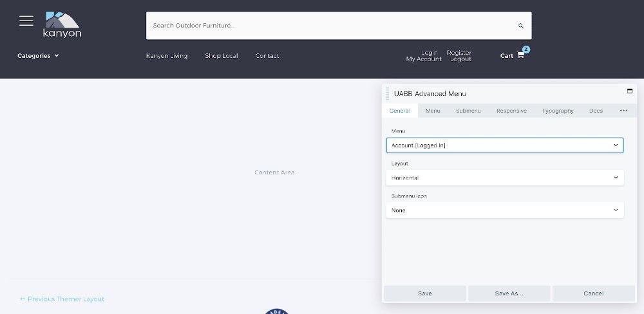Focus the Search Outdoor Furniture field

[328, 26]
